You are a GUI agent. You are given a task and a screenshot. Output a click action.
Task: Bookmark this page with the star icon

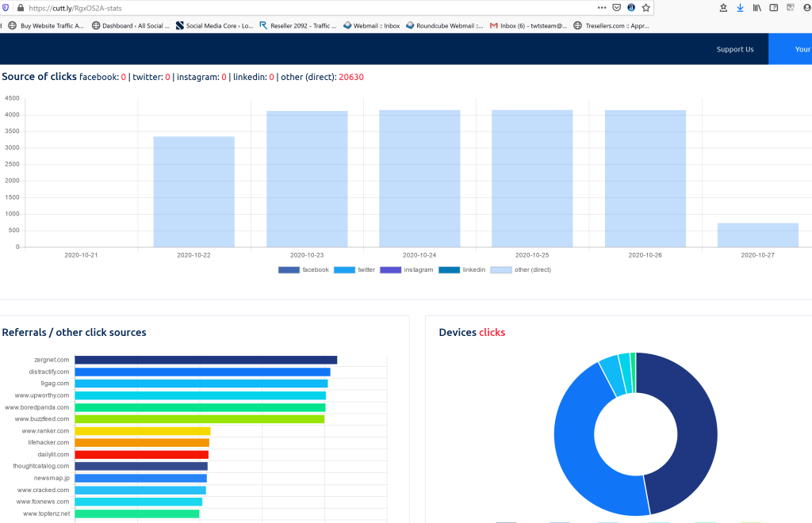point(646,7)
